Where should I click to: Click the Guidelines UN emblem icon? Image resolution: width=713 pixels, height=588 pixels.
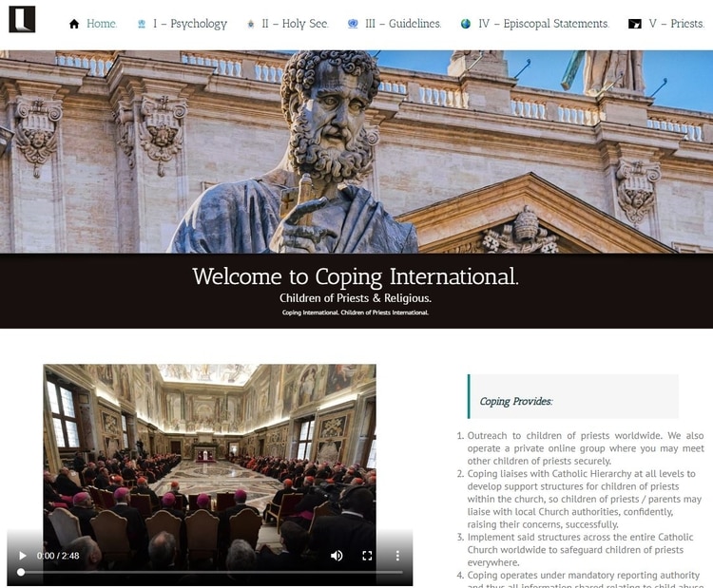[x=353, y=24]
